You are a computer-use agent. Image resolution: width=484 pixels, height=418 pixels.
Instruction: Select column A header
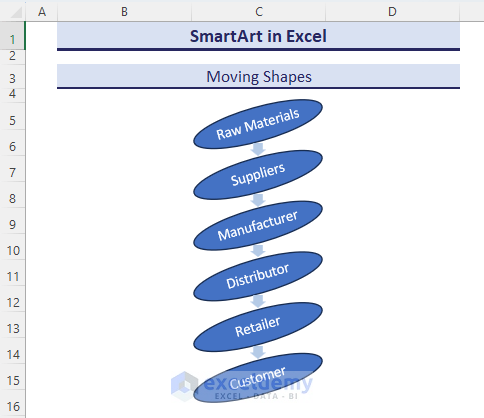pyautogui.click(x=42, y=12)
